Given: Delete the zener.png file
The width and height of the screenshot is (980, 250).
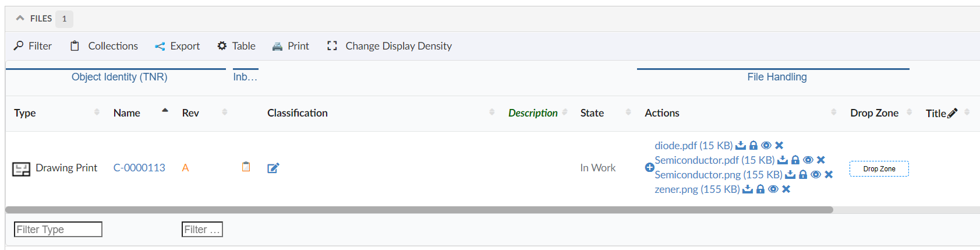Looking at the screenshot, I should pos(786,189).
